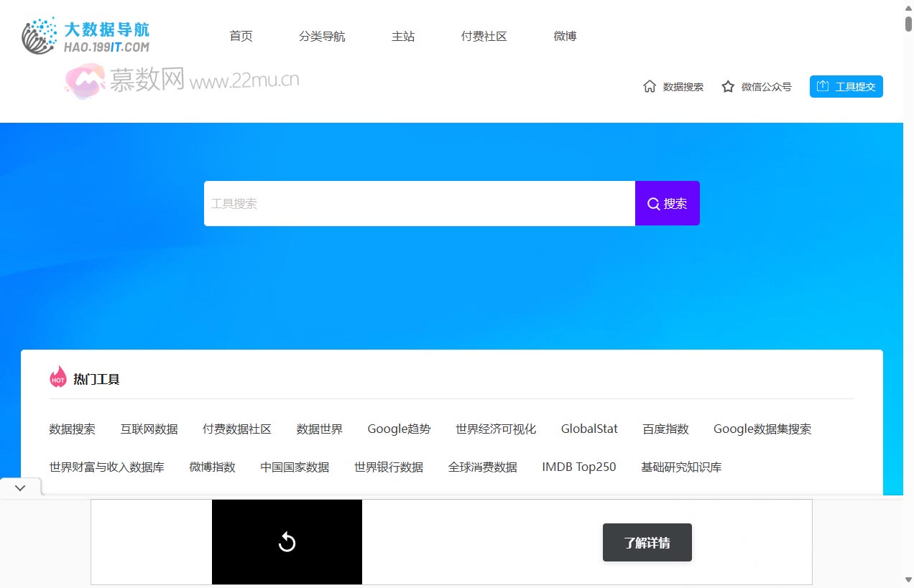Open the IMDB Top250 link
Viewport: 914px width, 588px height.
click(x=578, y=467)
